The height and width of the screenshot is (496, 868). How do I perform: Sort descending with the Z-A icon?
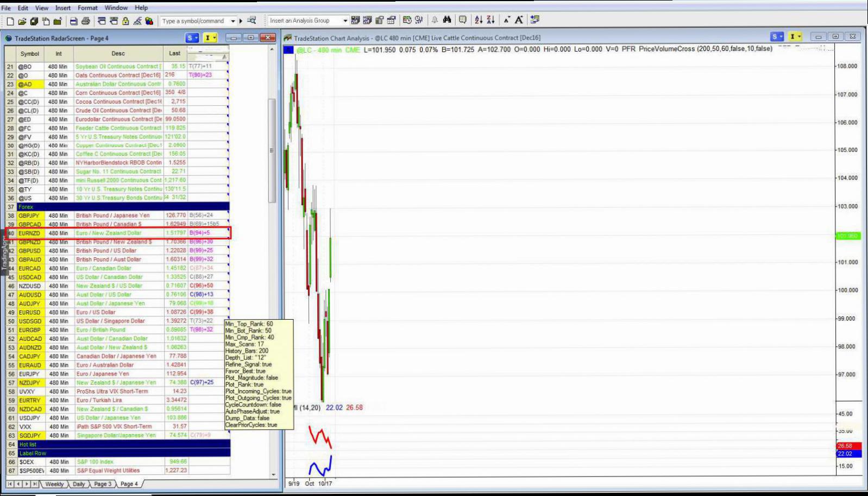pos(490,20)
